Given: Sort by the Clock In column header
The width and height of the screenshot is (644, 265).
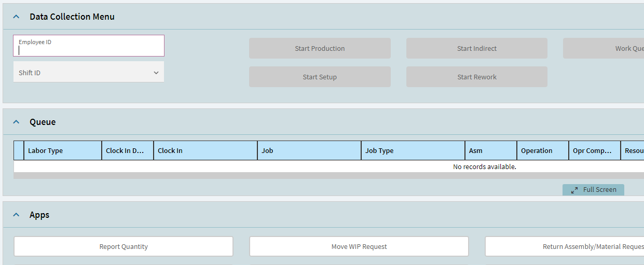Looking at the screenshot, I should (205, 150).
